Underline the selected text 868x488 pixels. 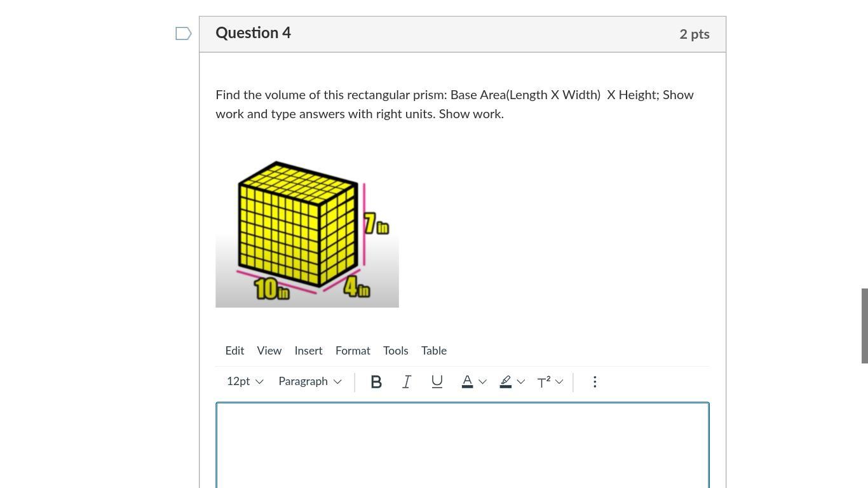[437, 382]
